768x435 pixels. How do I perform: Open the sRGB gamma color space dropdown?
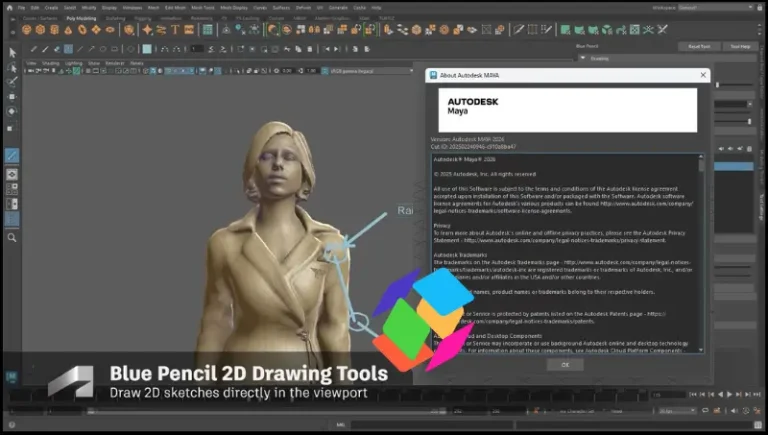pos(372,71)
